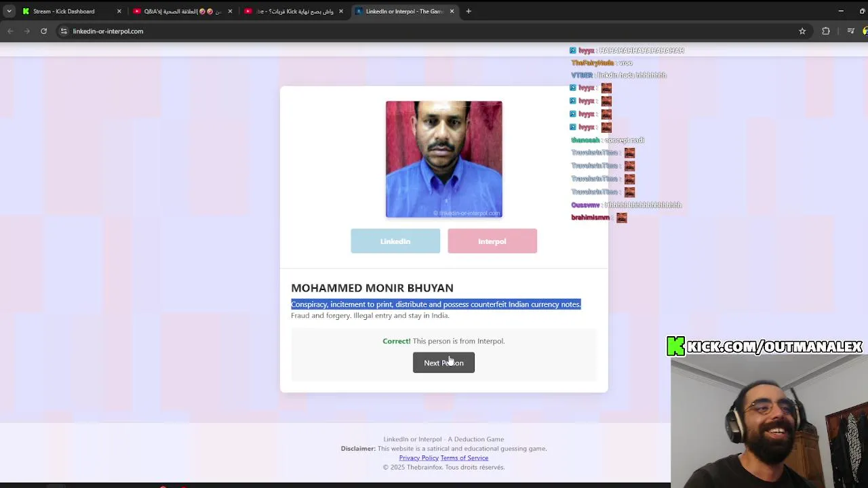Click the name MOHAMMED MONIR BHUYAN
Screen dimensions: 868x488
372,288
